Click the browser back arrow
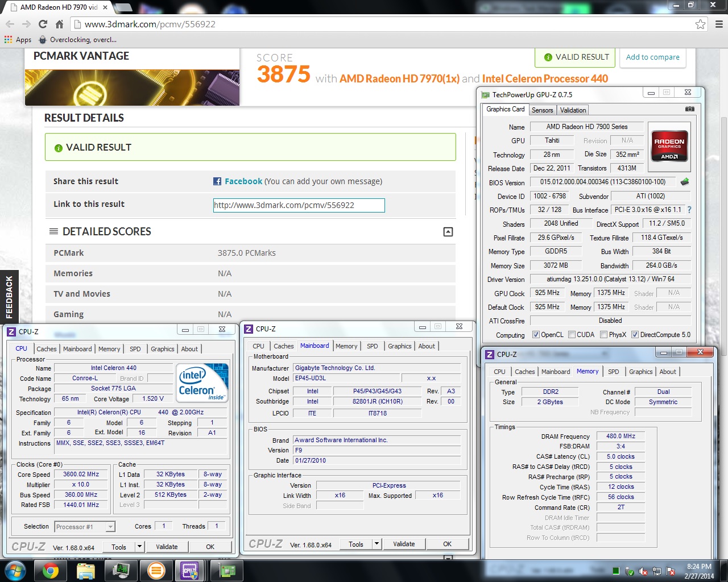 click(10, 24)
